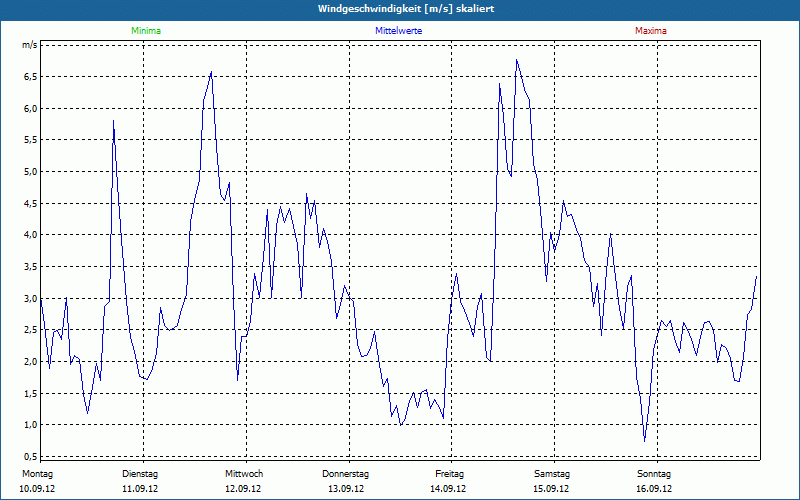800x500 pixels.
Task: Click the Dienstag day label
Action: (140, 474)
